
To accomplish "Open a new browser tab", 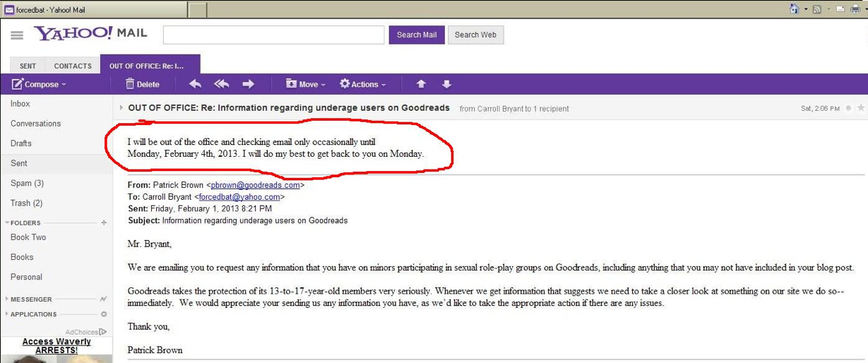I will [198, 10].
